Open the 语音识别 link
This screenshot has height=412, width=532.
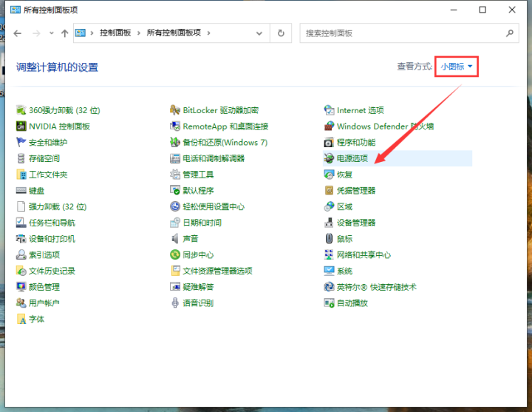tap(198, 303)
